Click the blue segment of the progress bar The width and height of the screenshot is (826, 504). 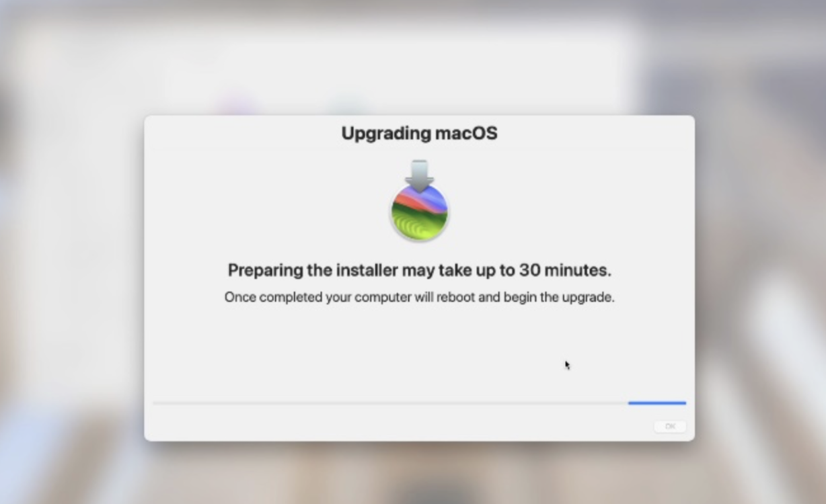tap(657, 403)
